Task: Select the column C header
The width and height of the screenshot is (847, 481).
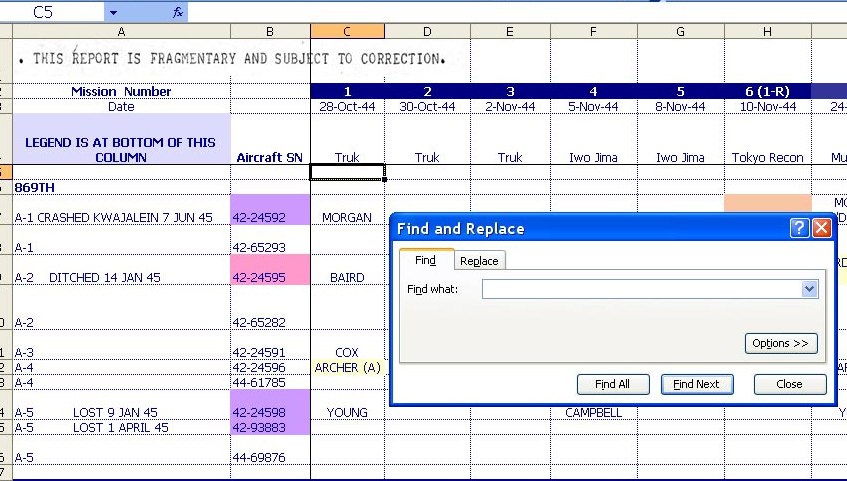Action: tap(347, 32)
